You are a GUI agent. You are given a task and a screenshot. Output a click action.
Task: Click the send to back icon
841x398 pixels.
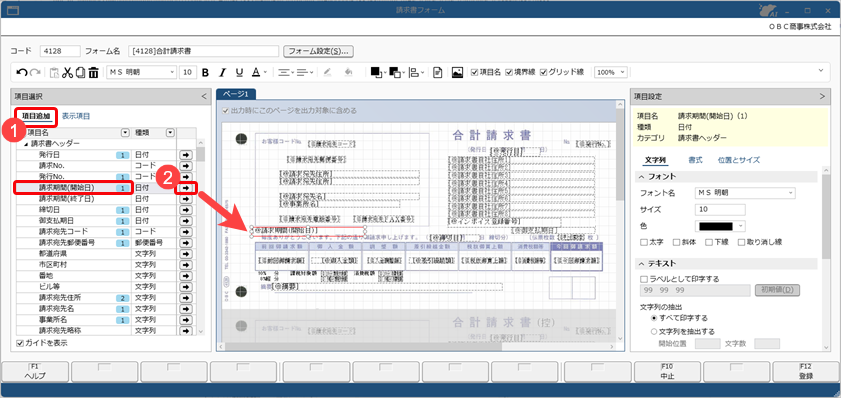[396, 72]
